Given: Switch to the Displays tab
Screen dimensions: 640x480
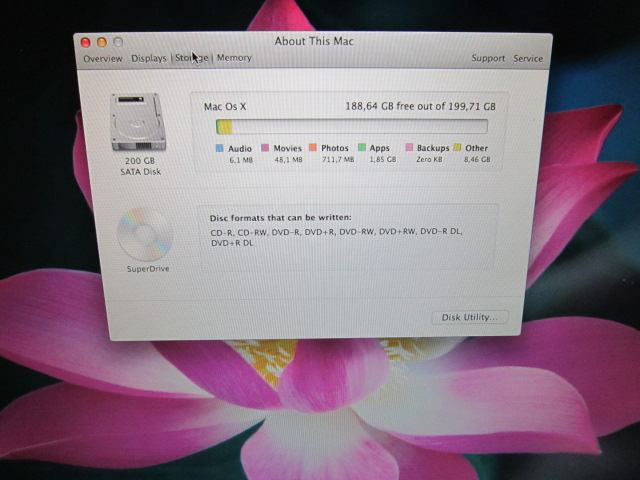Looking at the screenshot, I should [149, 58].
